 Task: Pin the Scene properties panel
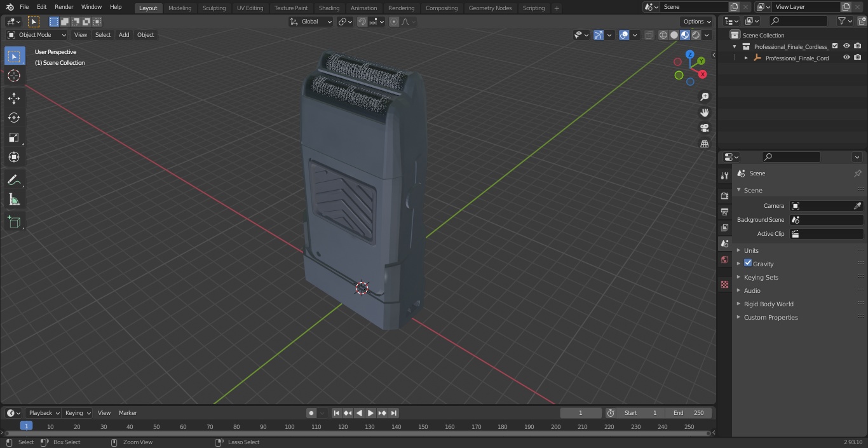(857, 173)
